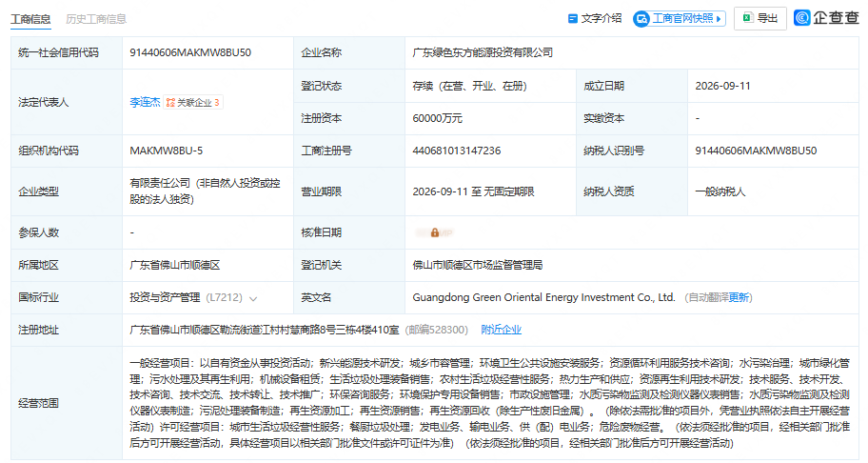Open the 历史工商信息 tab
Viewport: 868px width, 463px height.
pos(96,19)
